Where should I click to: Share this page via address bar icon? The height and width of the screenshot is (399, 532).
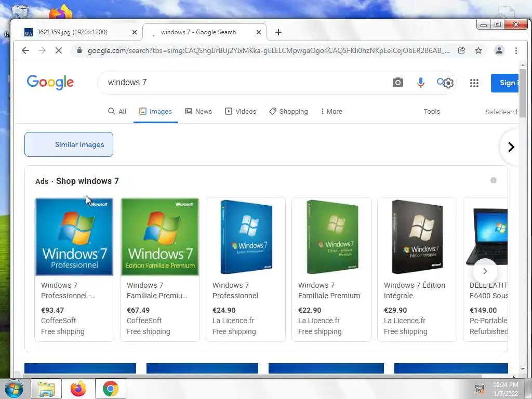461,50
